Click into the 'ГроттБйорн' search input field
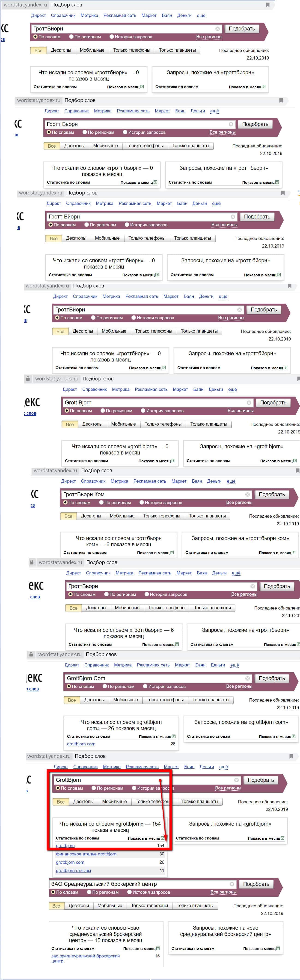Viewport: 300px width, 980px height. 145,310
